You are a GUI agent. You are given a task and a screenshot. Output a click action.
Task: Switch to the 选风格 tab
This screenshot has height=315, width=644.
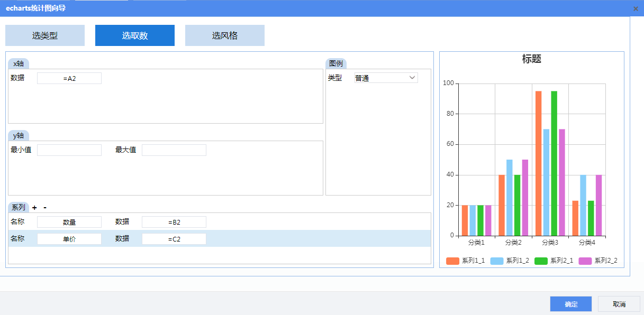(225, 35)
